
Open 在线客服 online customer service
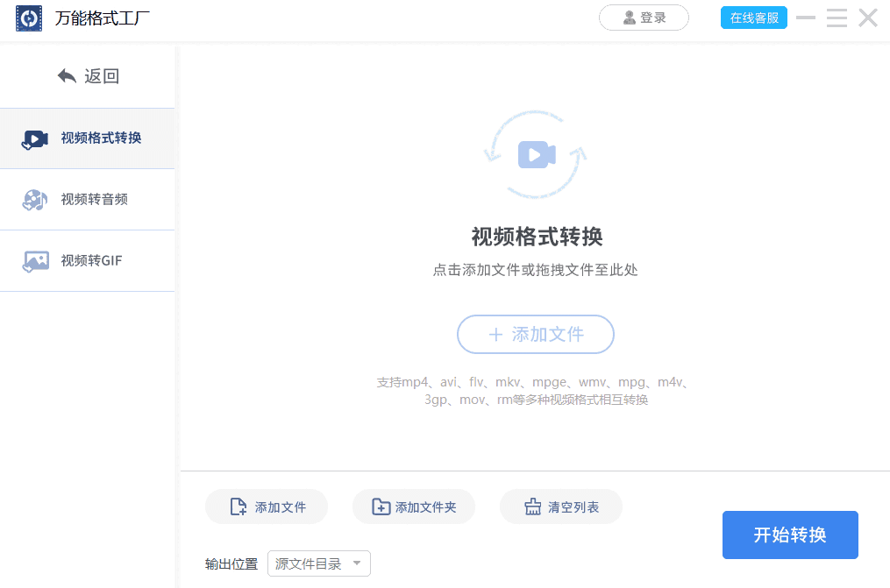pos(753,18)
